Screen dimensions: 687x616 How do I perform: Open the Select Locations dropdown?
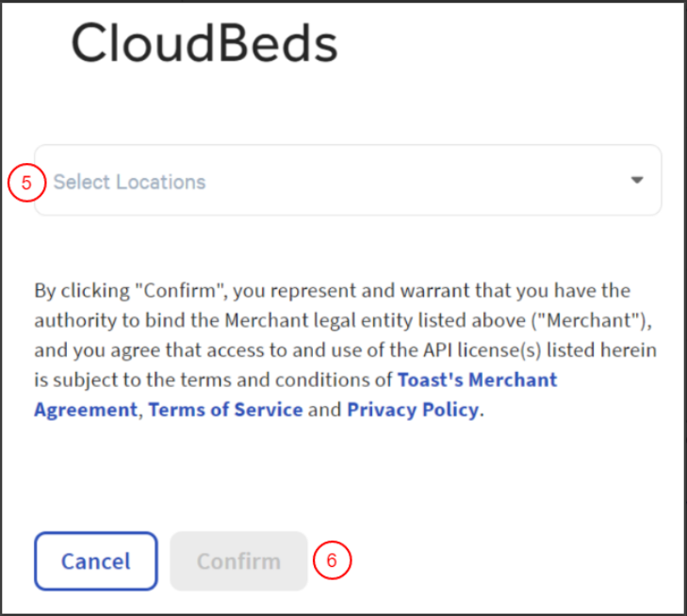click(348, 180)
